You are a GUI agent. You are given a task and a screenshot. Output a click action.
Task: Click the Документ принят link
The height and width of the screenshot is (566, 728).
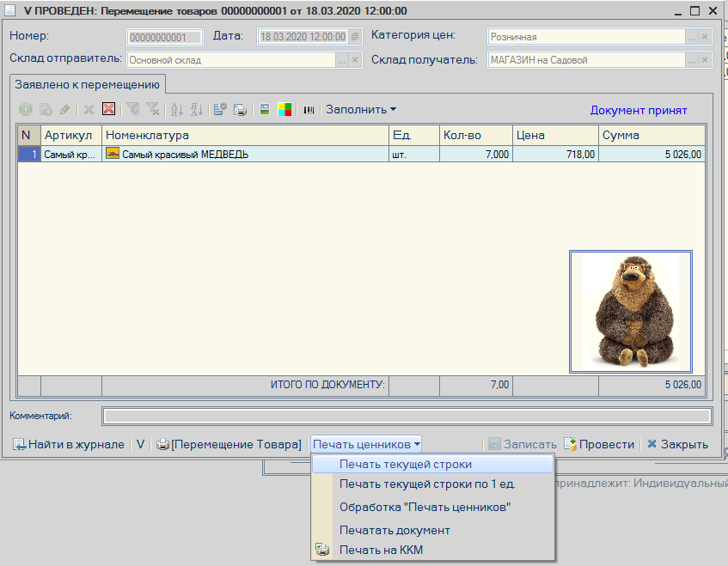(x=639, y=111)
